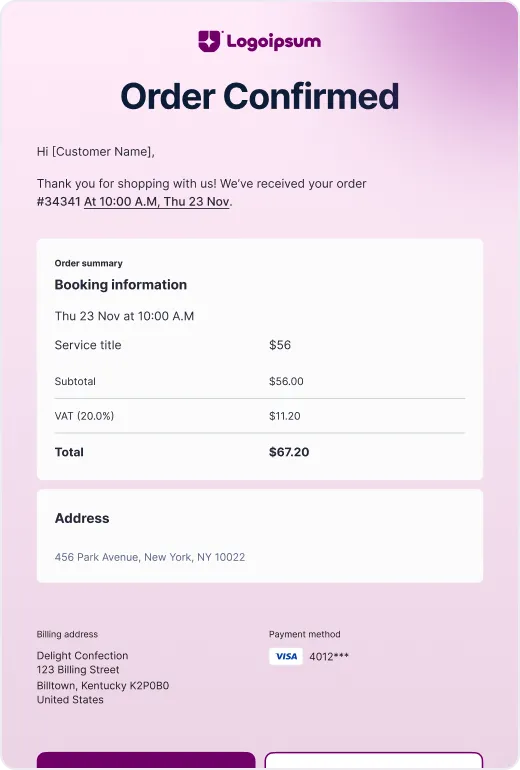Viewport: 520px width, 770px height.
Task: Click the Billing address label
Action: 67,634
